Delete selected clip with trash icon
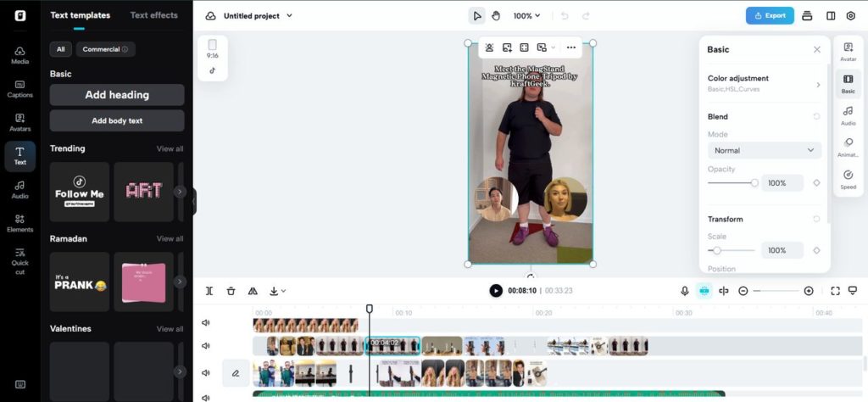The width and height of the screenshot is (868, 402). 231,291
